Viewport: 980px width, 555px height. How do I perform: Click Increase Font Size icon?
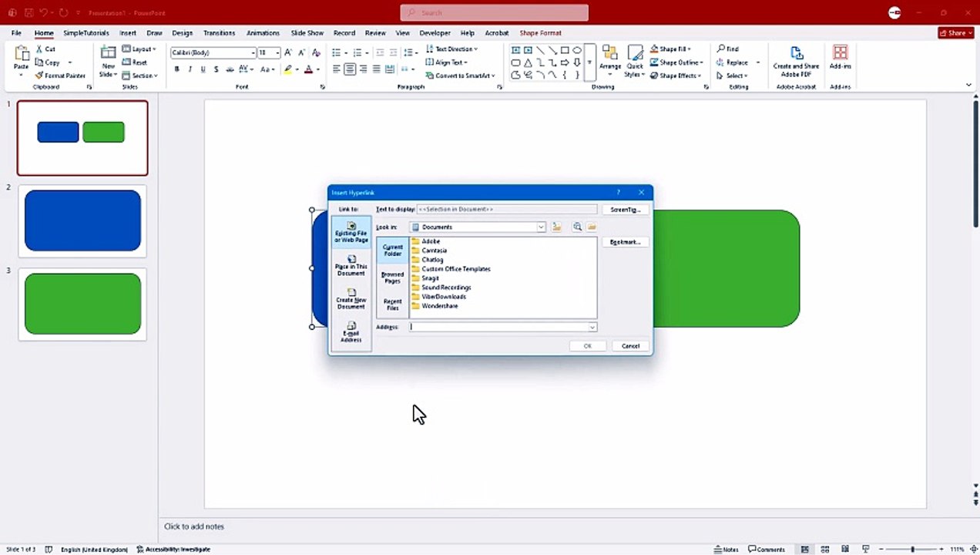pos(289,52)
